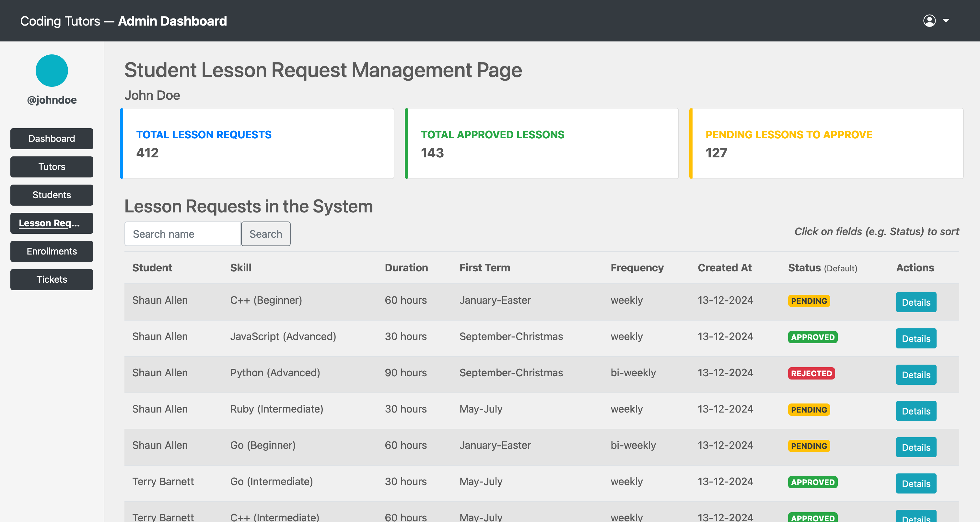Click the user account icon in header
The width and height of the screenshot is (980, 522).
click(x=929, y=20)
